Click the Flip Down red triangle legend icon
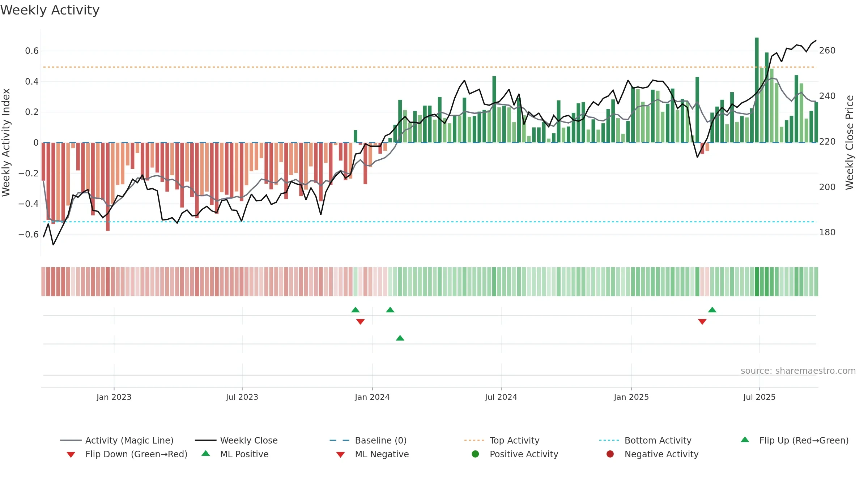Image resolution: width=868 pixels, height=488 pixels. coord(71,454)
